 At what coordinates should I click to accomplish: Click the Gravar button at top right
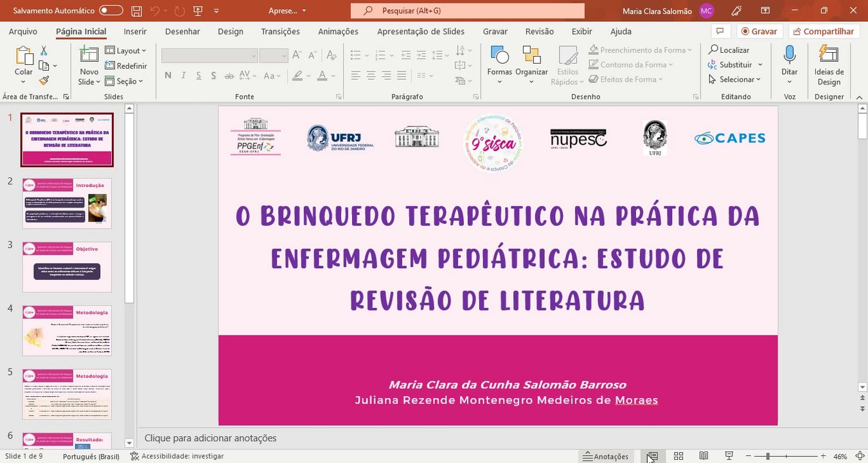[x=759, y=31]
